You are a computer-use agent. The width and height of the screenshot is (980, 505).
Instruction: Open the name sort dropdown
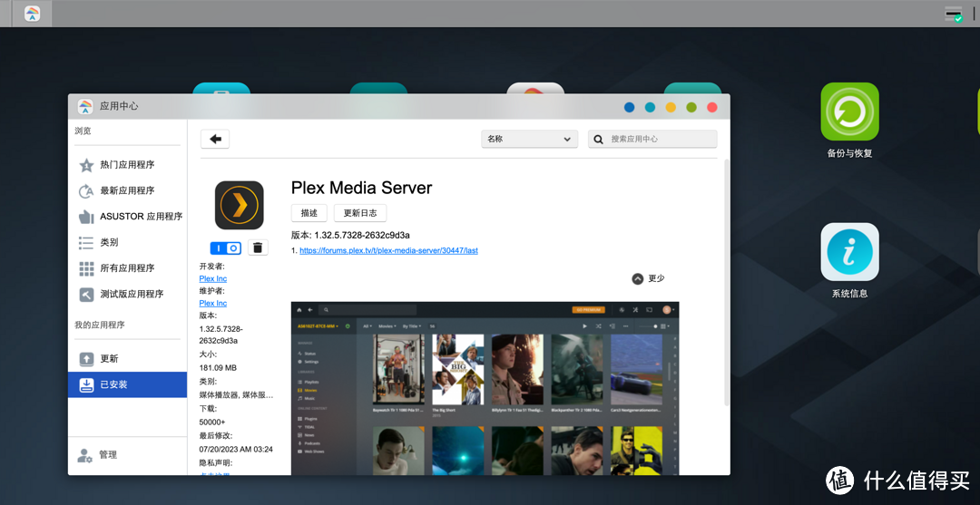[529, 139]
